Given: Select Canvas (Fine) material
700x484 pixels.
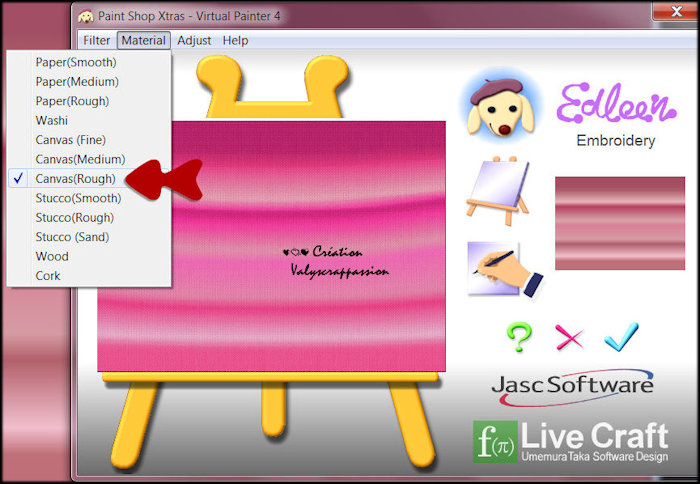Looking at the screenshot, I should tap(89, 140).
